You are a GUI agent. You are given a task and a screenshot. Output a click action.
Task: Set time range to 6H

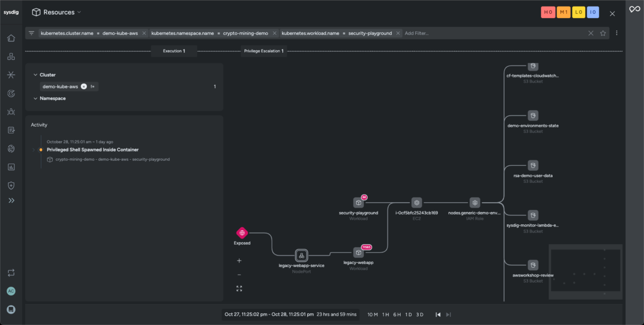[x=397, y=315]
